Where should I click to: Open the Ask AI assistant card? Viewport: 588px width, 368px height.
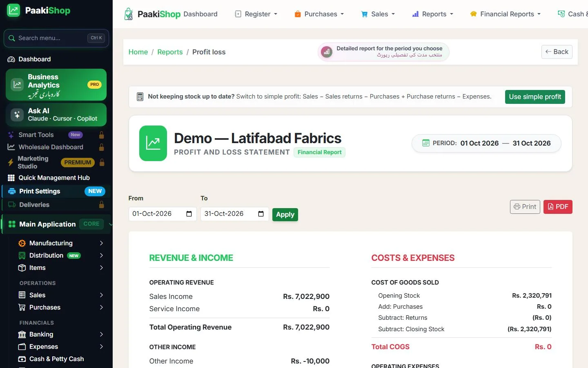click(56, 114)
